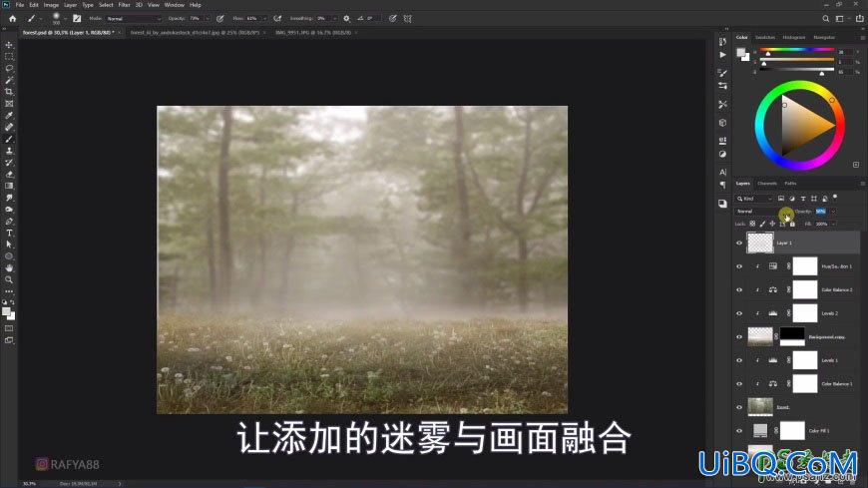Viewport: 868px width, 488px height.
Task: Switch to the Paths tab
Action: point(790,184)
